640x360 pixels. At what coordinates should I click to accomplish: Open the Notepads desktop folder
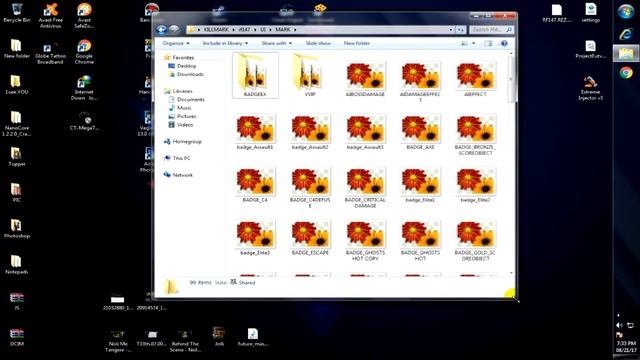tap(16, 264)
